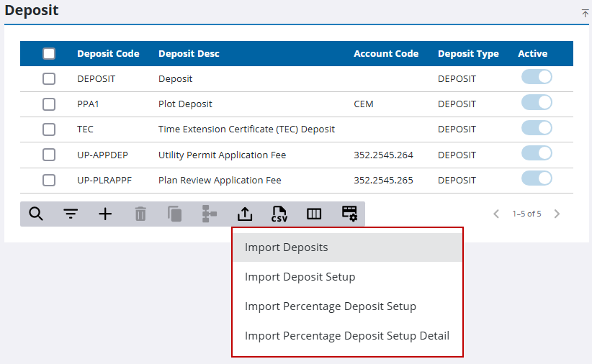
Task: Select Import Deposit Setup menu option
Action: [x=300, y=277]
